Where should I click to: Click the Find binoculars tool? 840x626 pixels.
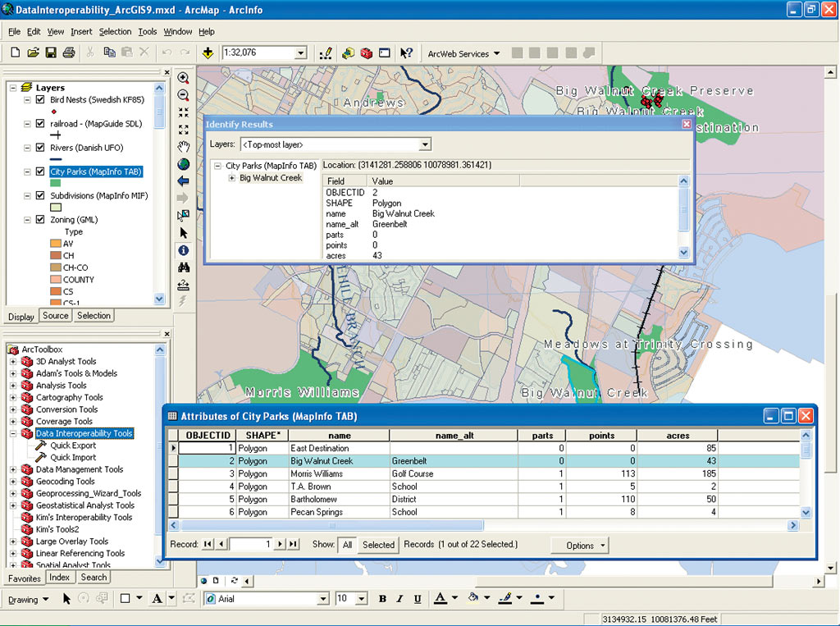183,267
